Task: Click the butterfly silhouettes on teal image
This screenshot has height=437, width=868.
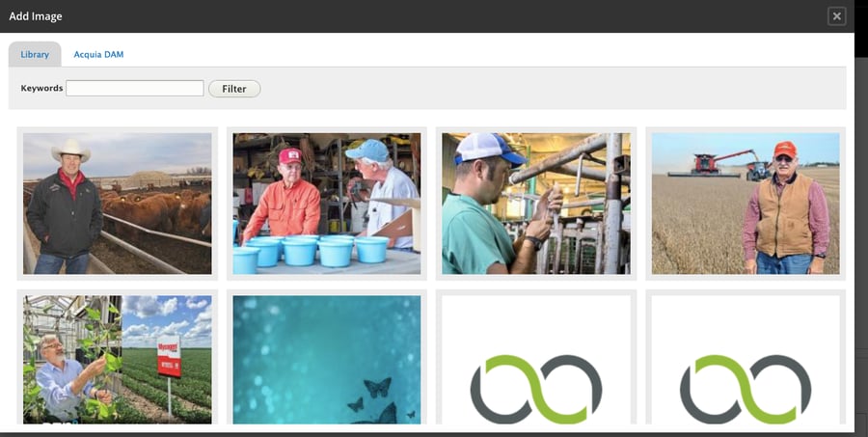Action: coord(380,401)
